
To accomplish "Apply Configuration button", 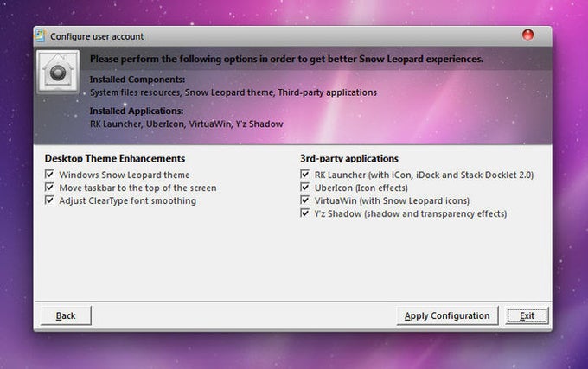I will (x=447, y=315).
